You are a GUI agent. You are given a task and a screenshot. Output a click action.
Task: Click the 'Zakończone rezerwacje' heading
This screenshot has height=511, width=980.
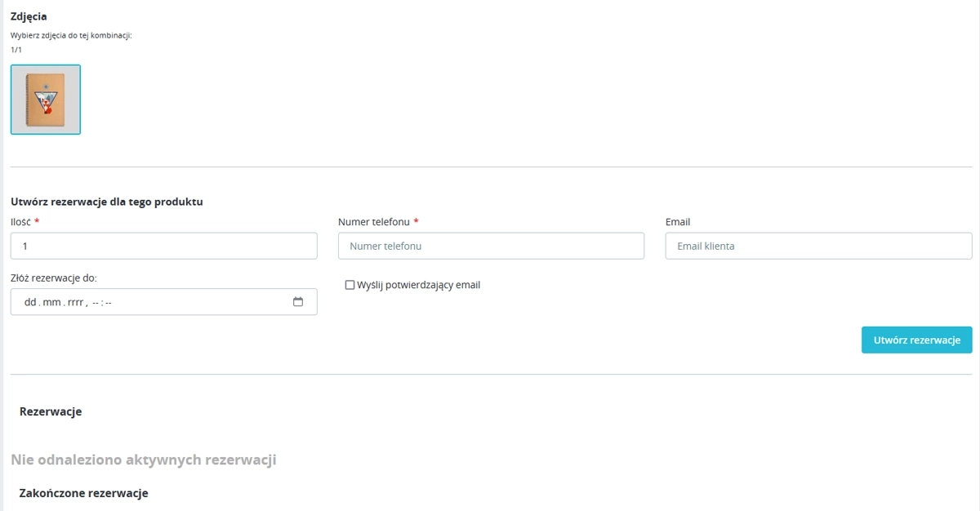pyautogui.click(x=84, y=493)
